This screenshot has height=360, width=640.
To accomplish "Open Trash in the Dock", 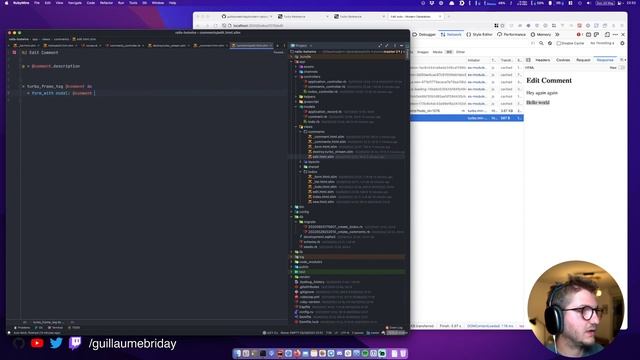I will 403,353.
